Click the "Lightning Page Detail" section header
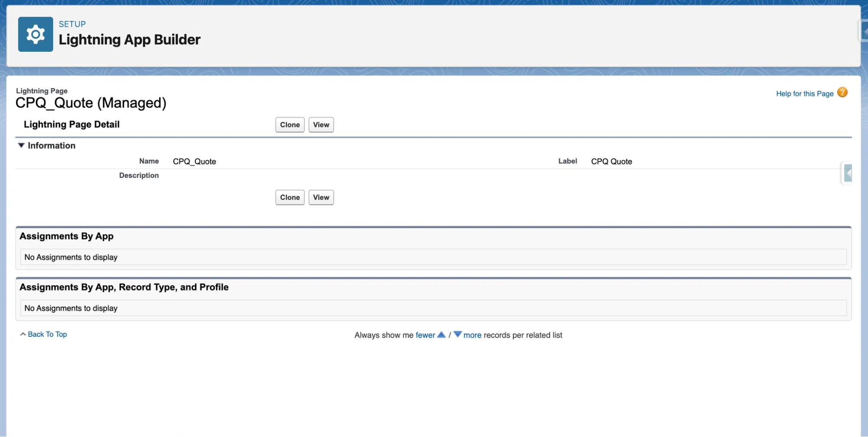This screenshot has height=437, width=868. point(72,125)
